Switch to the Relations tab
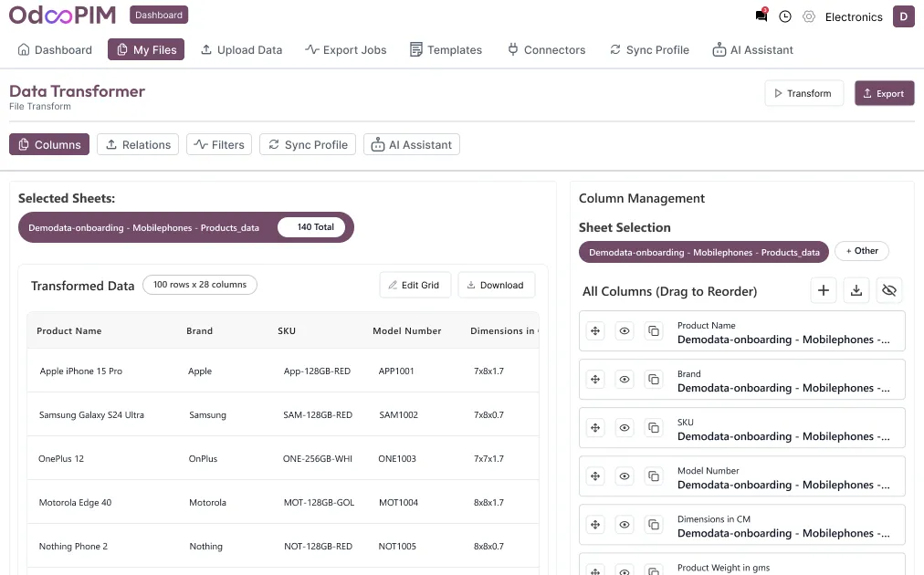 (x=138, y=144)
